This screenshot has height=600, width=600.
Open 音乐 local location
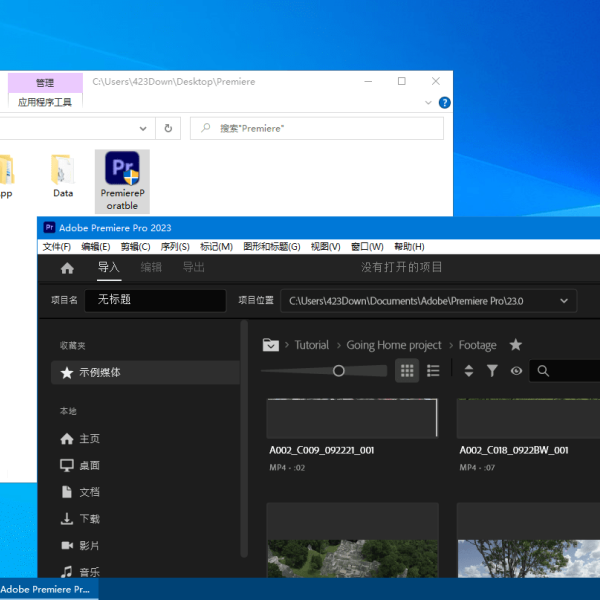[x=80, y=572]
